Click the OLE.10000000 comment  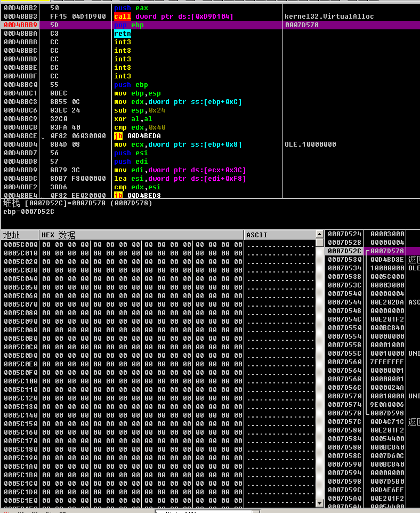[310, 145]
